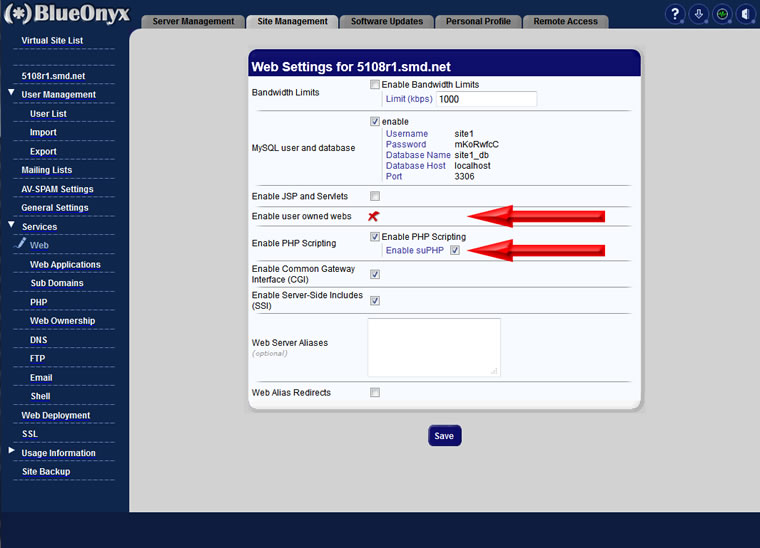Open User List in sidebar
The height and width of the screenshot is (548, 760).
pos(48,114)
